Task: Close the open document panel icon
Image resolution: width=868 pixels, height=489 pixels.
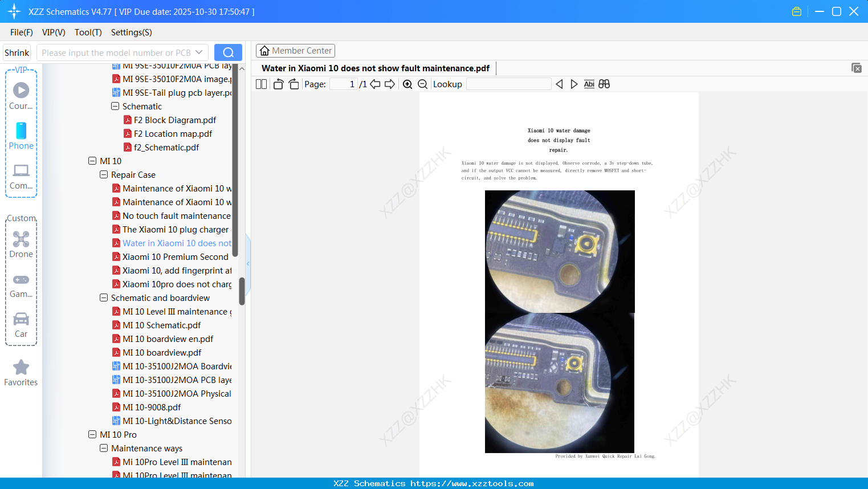Action: coord(856,68)
